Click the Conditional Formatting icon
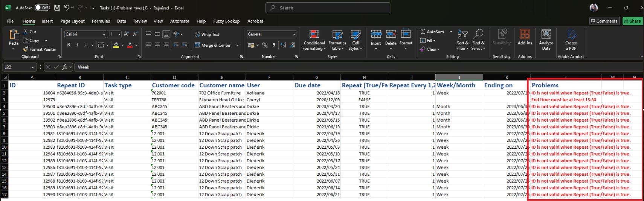 click(314, 35)
